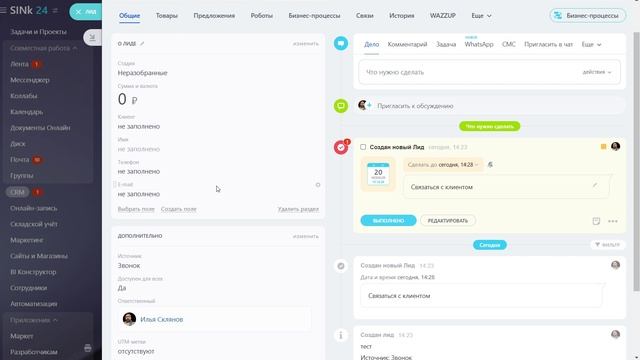Open the 'Илья Склянов' profile link

click(162, 319)
